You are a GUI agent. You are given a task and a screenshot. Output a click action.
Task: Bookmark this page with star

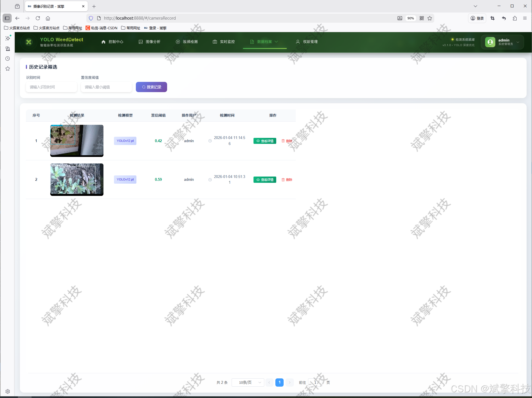tap(430, 18)
